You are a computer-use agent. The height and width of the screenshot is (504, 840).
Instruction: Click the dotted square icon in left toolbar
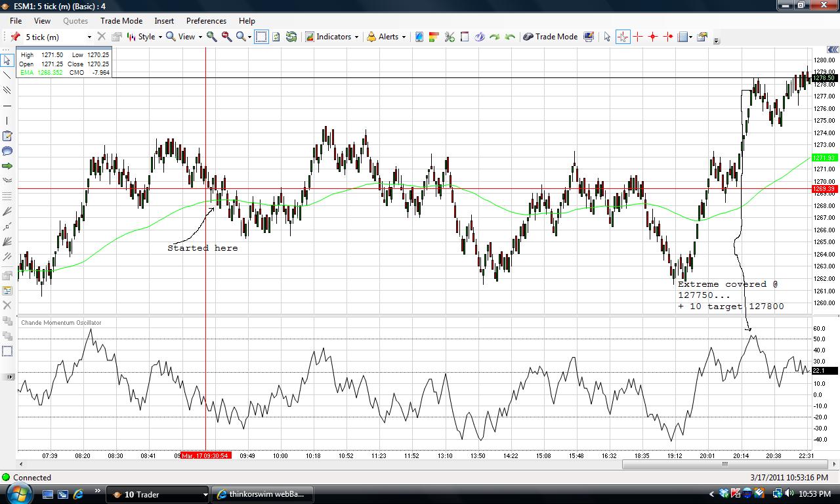point(7,351)
